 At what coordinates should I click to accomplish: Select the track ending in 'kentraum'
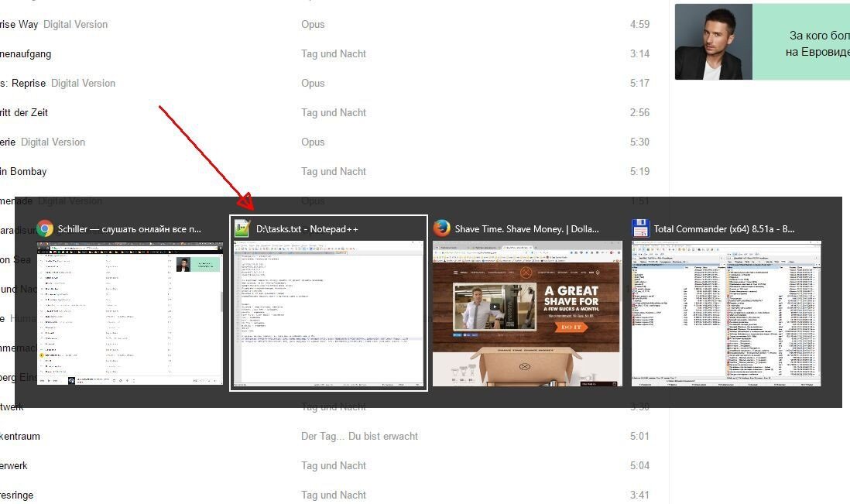pos(20,437)
